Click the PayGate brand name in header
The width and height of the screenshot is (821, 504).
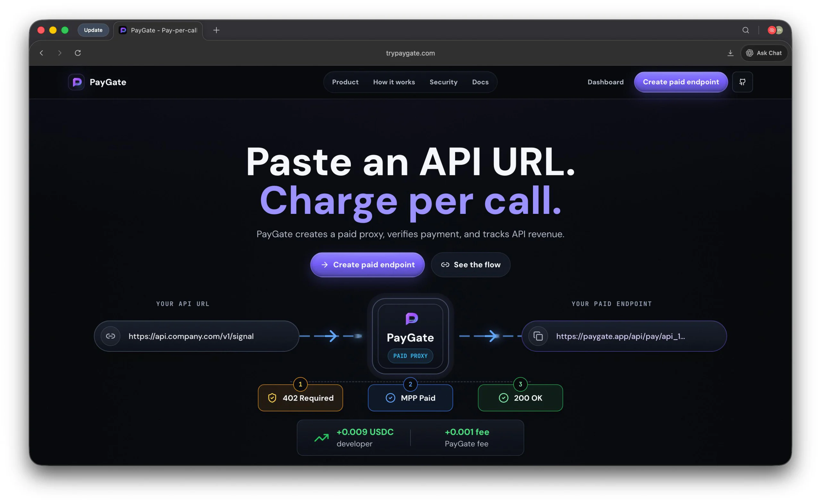coord(108,82)
